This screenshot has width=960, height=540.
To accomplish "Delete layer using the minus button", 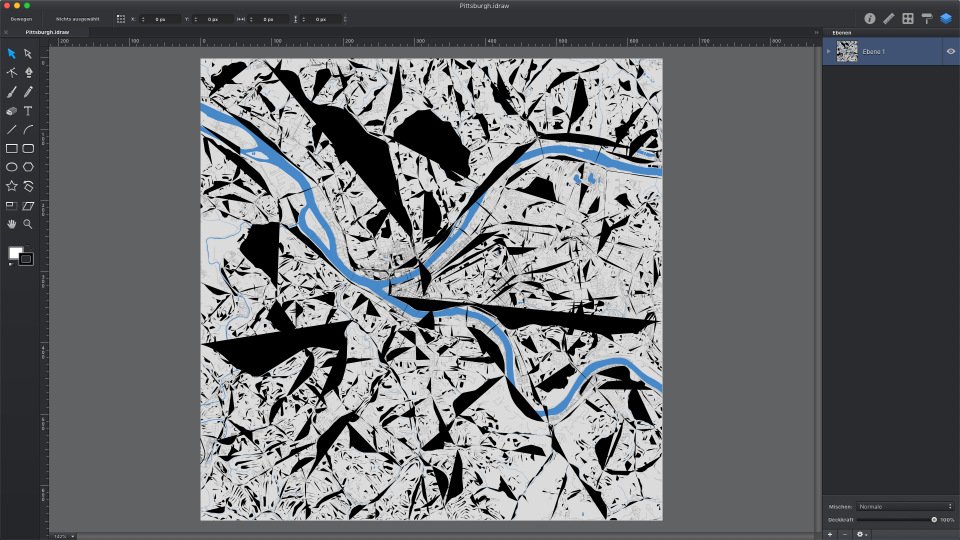I will coord(844,534).
